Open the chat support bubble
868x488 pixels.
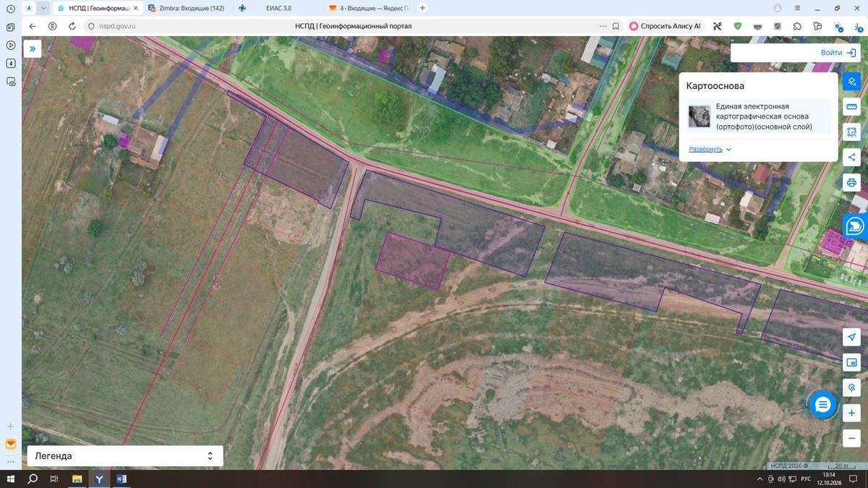tap(822, 405)
